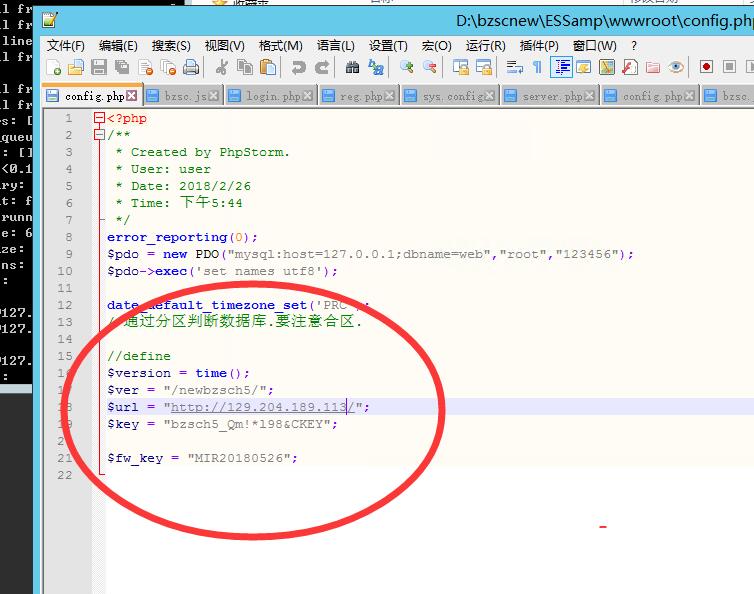Close the current document via the Close toolbar icon
This screenshot has height=594, width=754.
point(145,67)
